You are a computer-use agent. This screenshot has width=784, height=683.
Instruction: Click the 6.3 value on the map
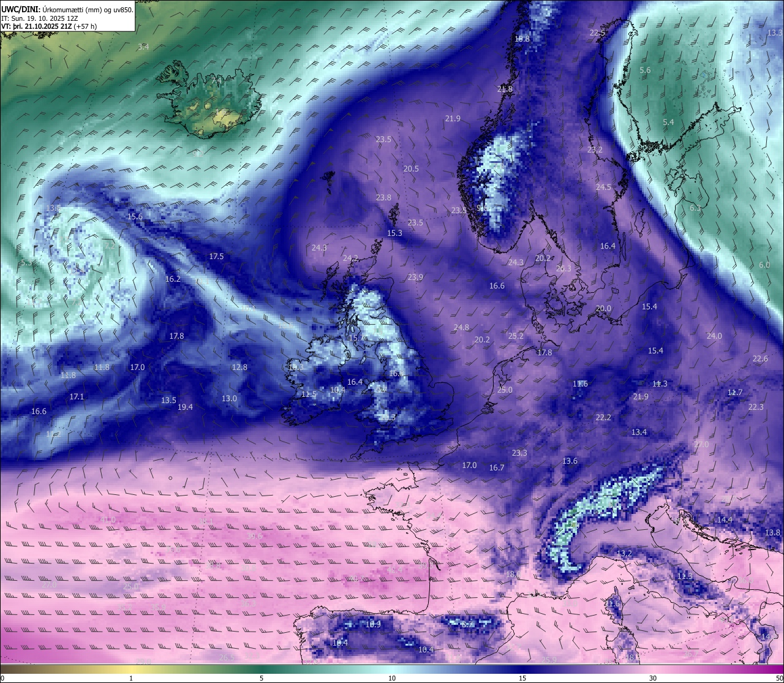695,208
